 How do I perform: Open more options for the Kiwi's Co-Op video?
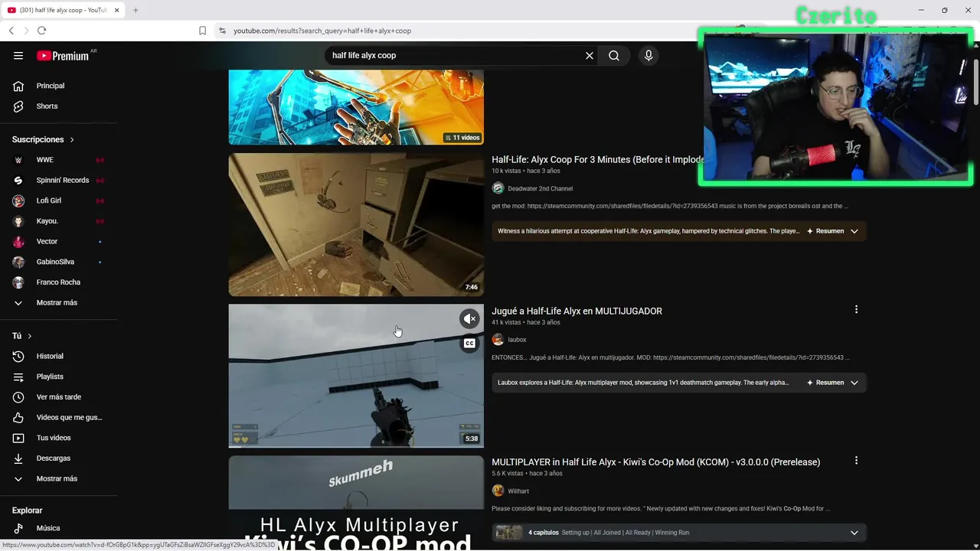coord(856,461)
